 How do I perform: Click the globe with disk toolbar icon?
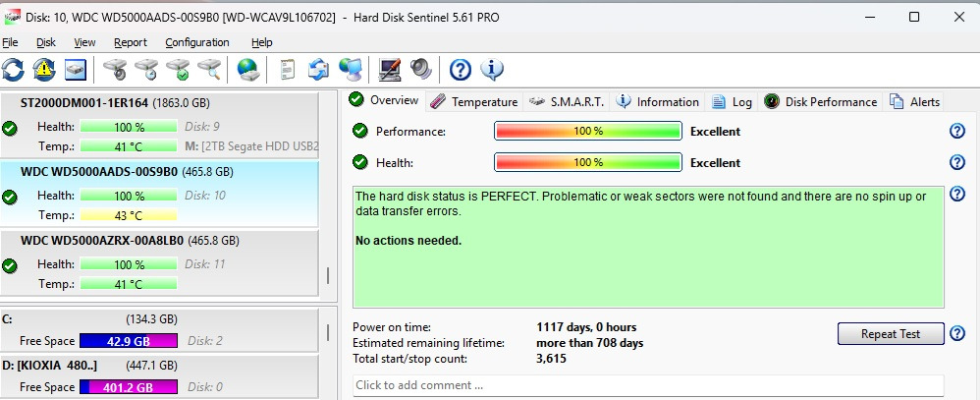[x=247, y=70]
